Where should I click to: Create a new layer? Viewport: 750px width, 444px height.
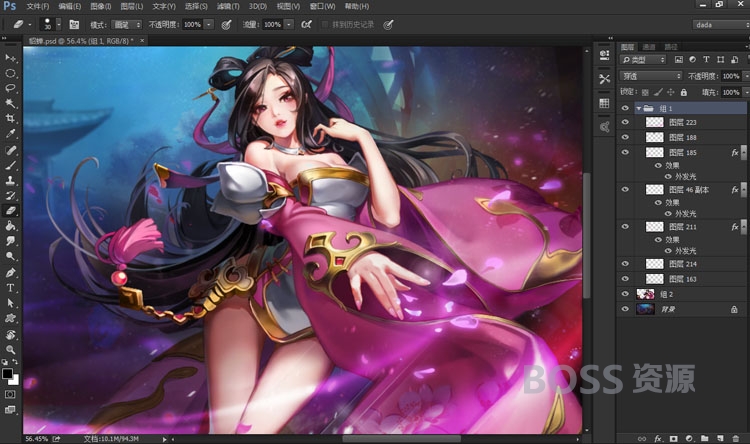tap(720, 438)
